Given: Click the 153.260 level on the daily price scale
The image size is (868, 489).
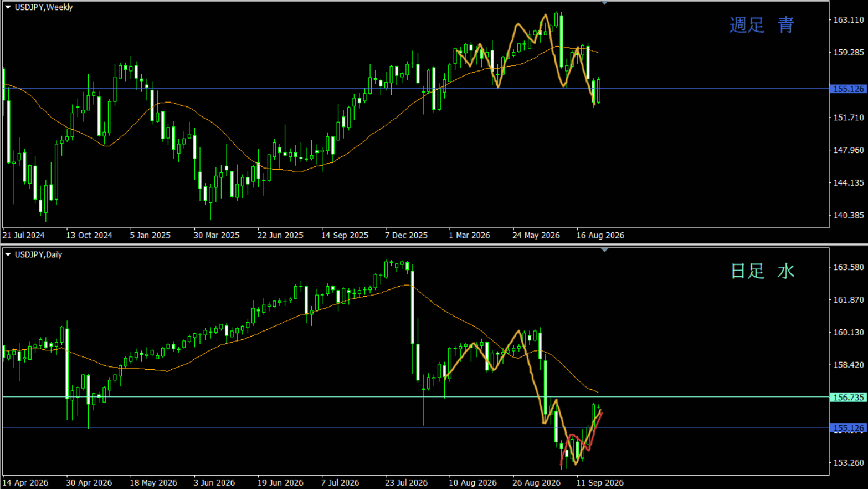Looking at the screenshot, I should point(849,462).
